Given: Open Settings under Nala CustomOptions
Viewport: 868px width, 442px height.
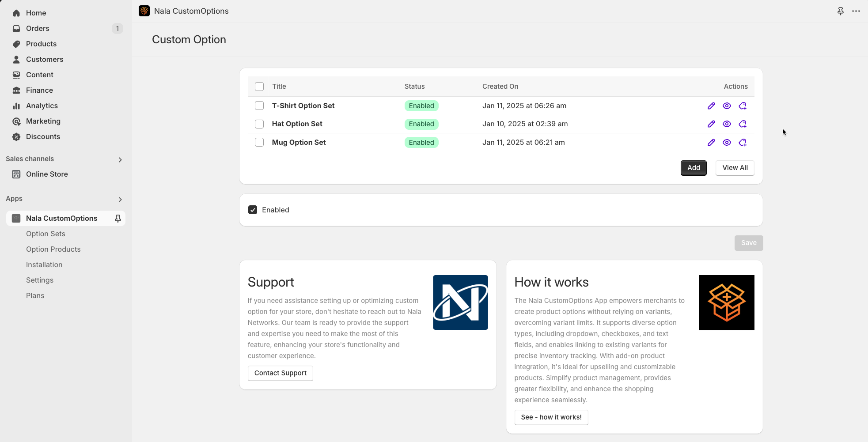Looking at the screenshot, I should (x=40, y=280).
